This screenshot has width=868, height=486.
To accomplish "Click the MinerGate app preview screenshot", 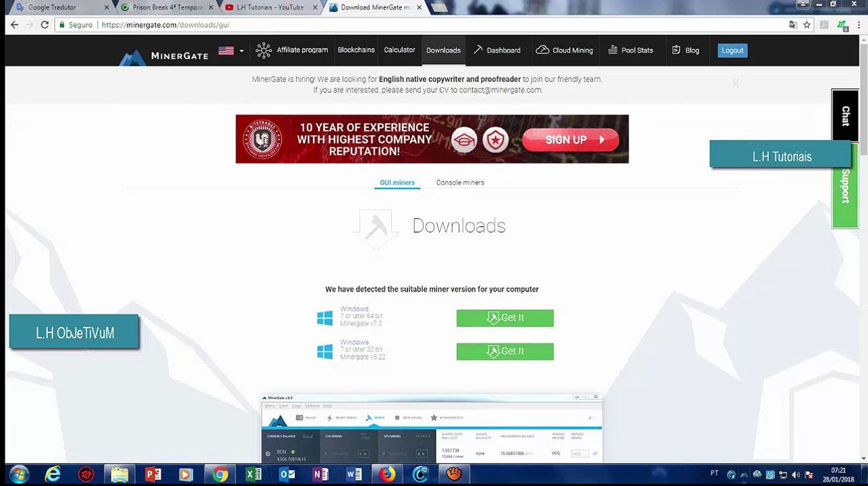I will pyautogui.click(x=432, y=429).
